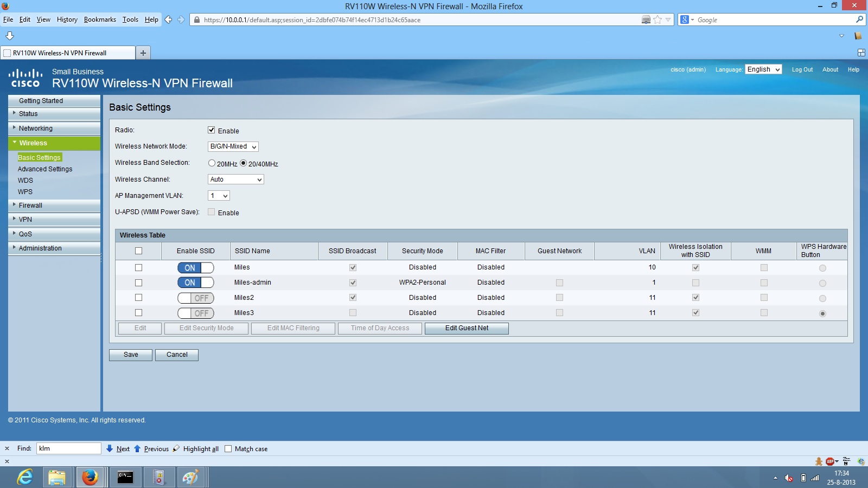Click the bookmark star icon
Screen dimensions: 868x488
pos(658,20)
